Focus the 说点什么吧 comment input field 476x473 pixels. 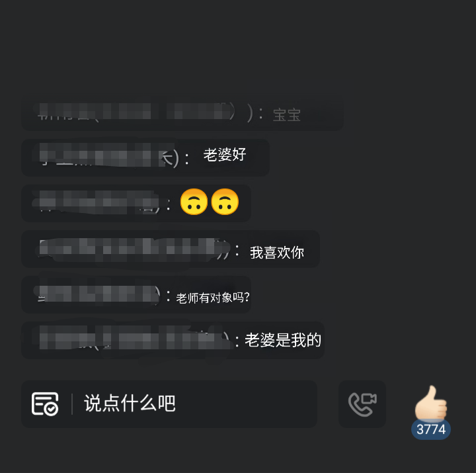tap(169, 404)
